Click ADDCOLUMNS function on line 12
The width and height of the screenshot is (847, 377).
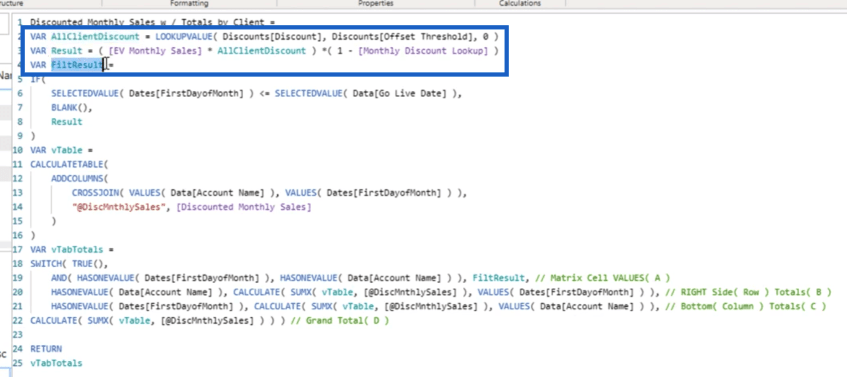pyautogui.click(x=78, y=178)
